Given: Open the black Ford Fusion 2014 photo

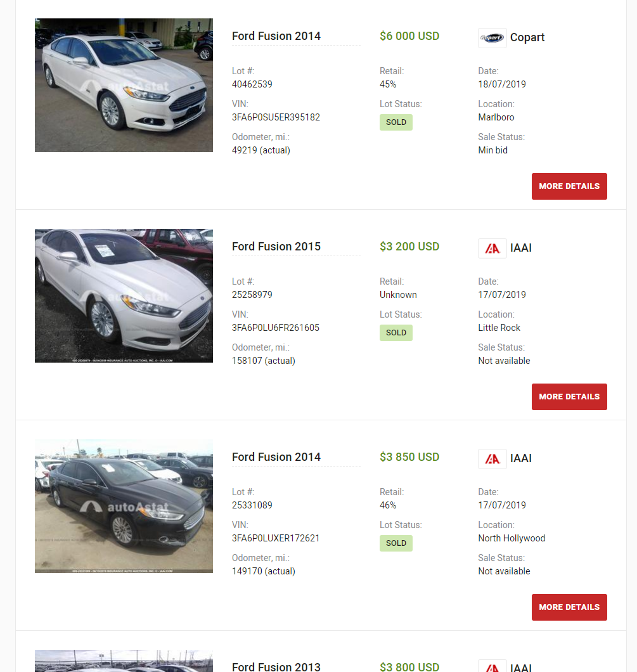Looking at the screenshot, I should point(124,506).
